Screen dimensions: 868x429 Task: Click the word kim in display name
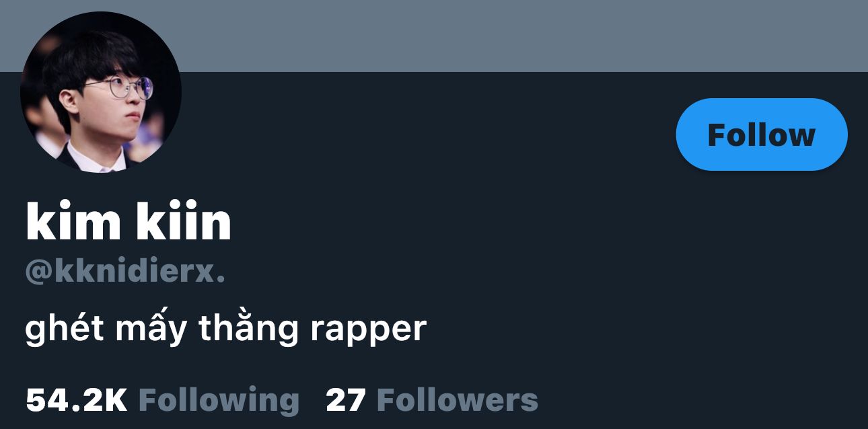[75, 222]
